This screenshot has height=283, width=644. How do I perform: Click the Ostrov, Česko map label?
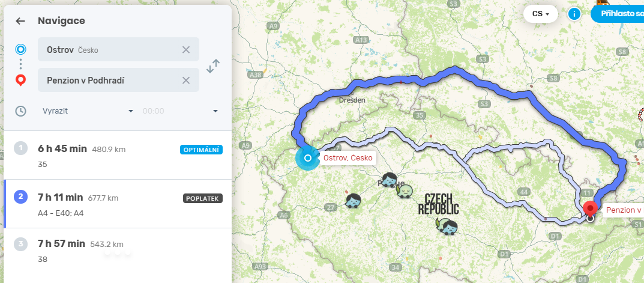pos(348,157)
